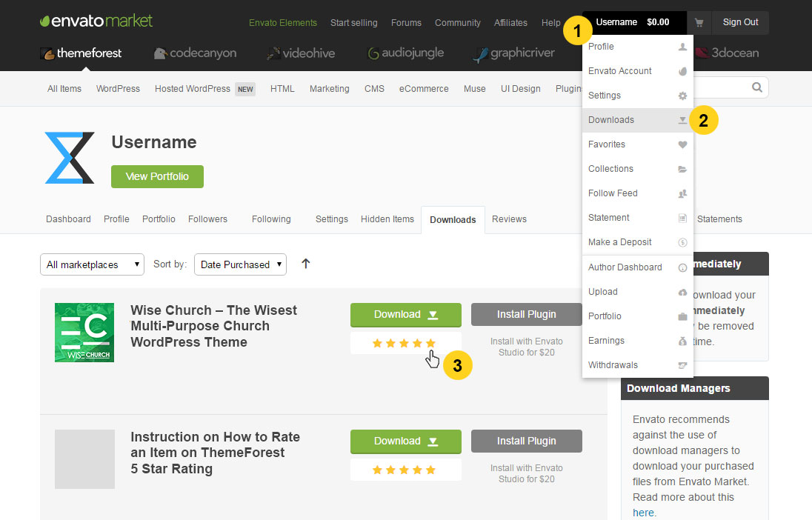The height and width of the screenshot is (520, 812).
Task: Download the Wise Church theme
Action: [x=406, y=315]
